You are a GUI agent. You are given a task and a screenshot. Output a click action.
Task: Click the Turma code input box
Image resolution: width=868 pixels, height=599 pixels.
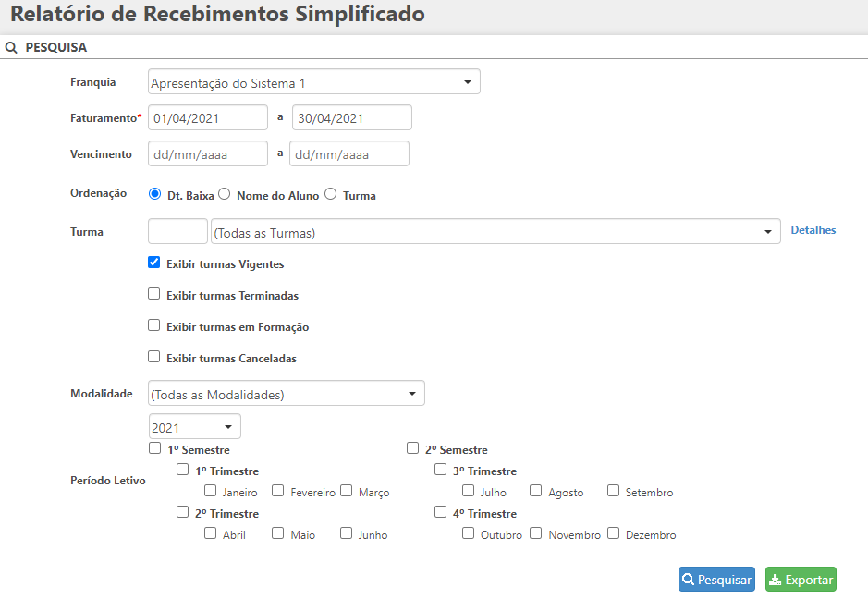177,231
